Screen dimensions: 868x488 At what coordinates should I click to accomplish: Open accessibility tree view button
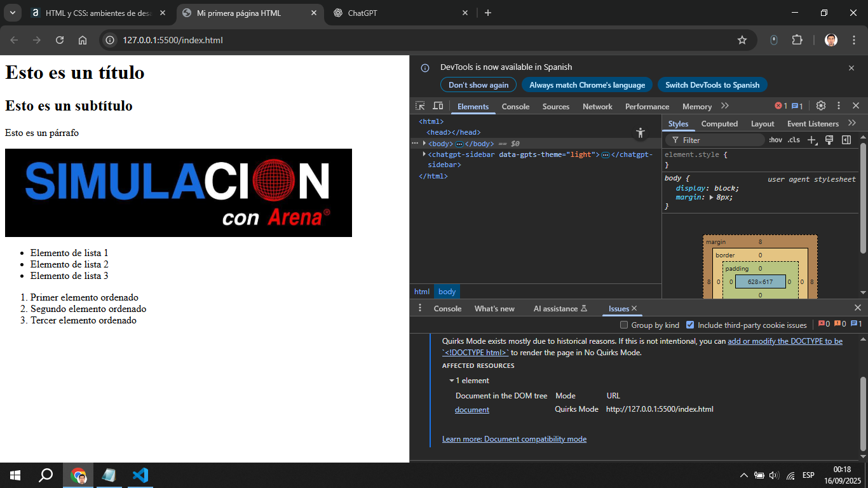point(641,133)
